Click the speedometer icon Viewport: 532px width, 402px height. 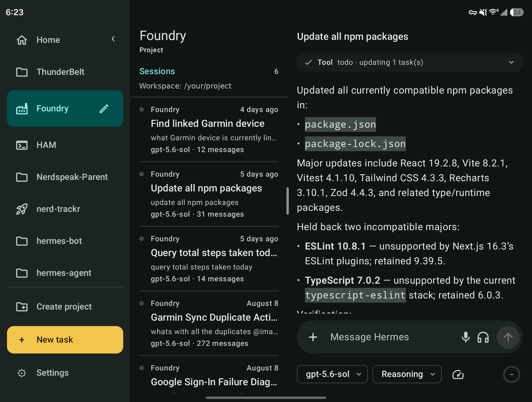(458, 374)
